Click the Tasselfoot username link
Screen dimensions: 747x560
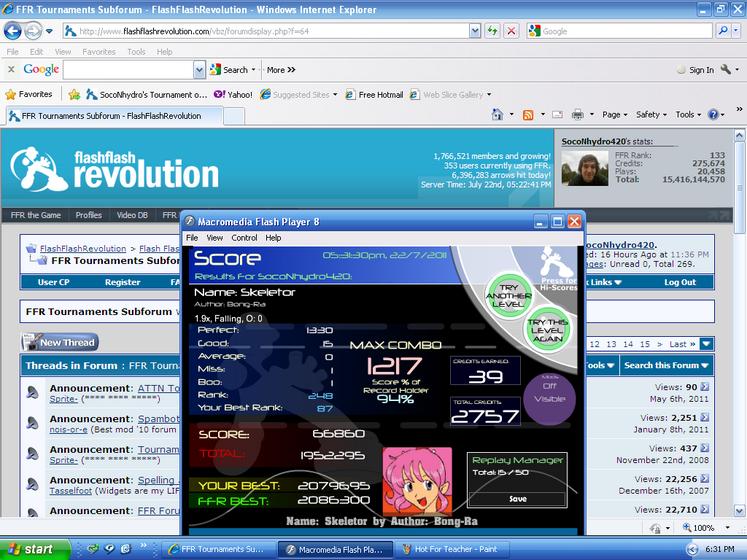tap(71, 490)
